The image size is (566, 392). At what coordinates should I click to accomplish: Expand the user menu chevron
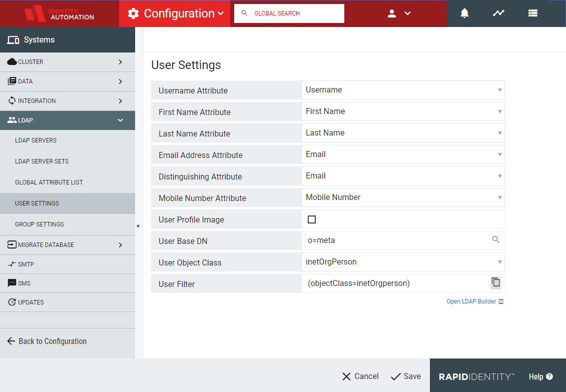click(x=407, y=13)
